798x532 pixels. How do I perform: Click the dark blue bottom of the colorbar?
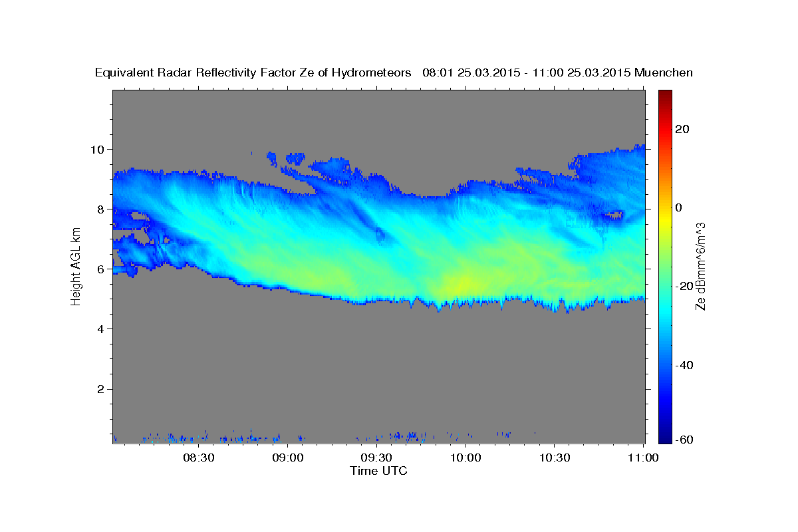[664, 438]
